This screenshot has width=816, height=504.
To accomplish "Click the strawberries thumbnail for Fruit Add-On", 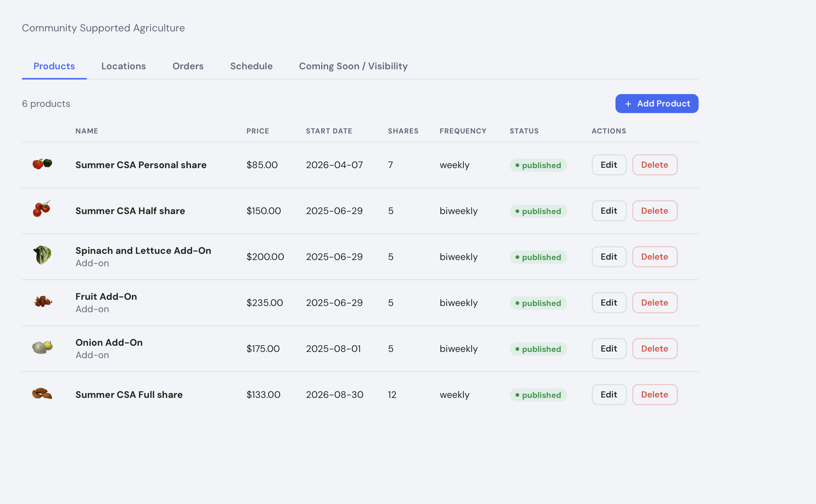I will click(43, 301).
